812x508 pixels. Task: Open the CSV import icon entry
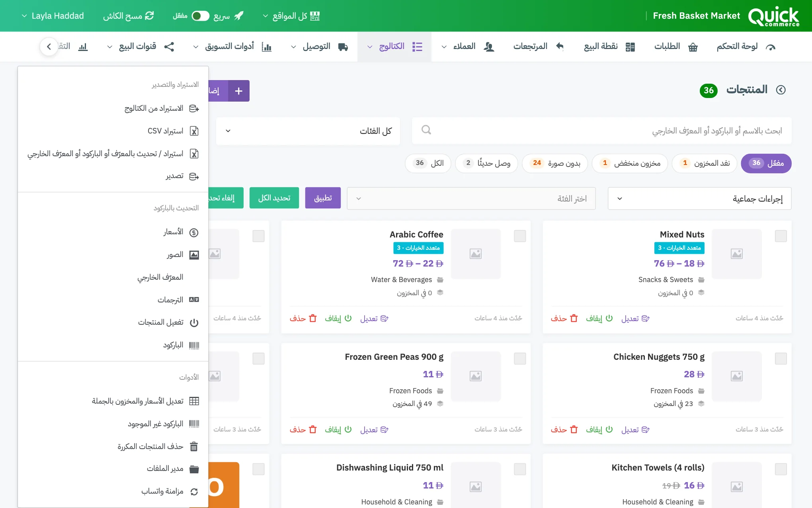pyautogui.click(x=194, y=131)
